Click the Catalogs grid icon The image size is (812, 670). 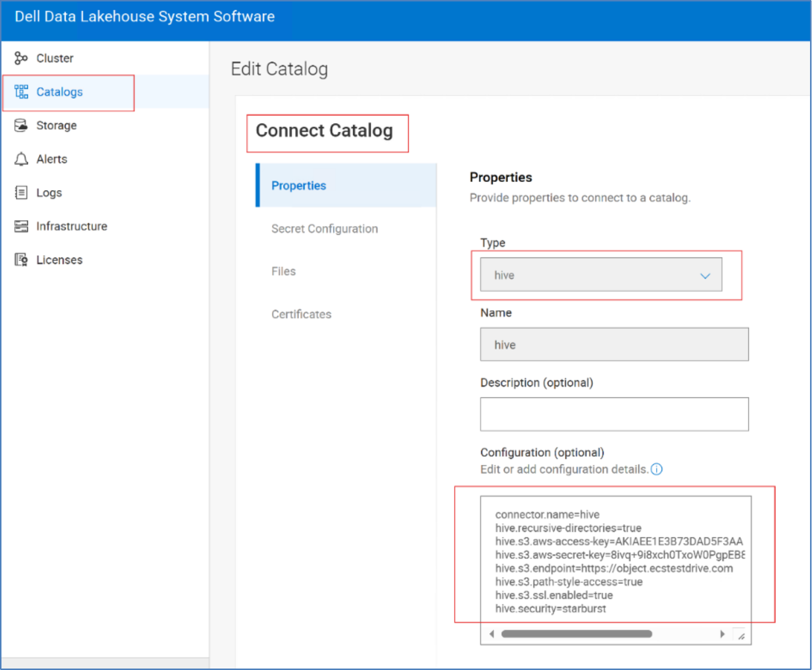point(21,92)
